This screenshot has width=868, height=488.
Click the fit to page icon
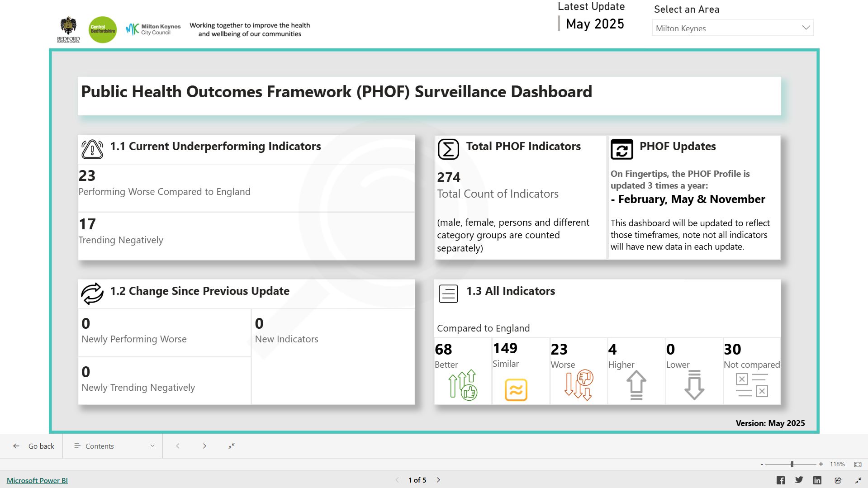pos(858,464)
